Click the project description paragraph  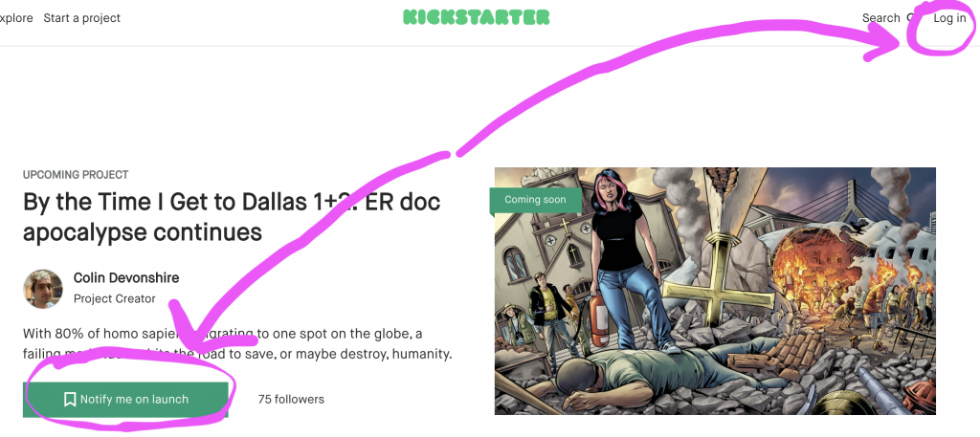click(237, 344)
